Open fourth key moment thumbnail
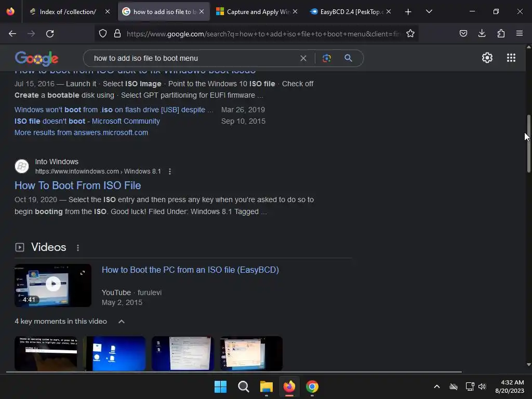532x399 pixels. pos(251,353)
